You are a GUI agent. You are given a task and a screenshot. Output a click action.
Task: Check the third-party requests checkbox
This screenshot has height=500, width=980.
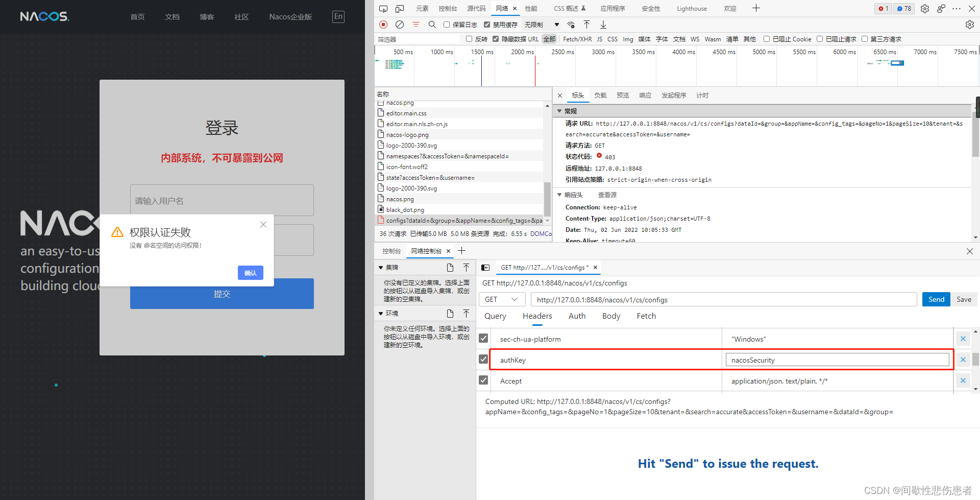pos(865,39)
